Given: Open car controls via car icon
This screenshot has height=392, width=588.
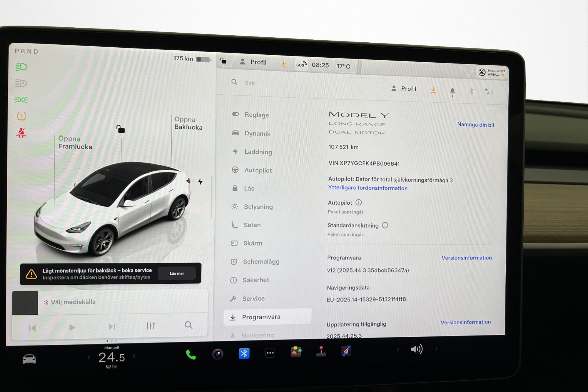Looking at the screenshot, I should coord(29,359).
